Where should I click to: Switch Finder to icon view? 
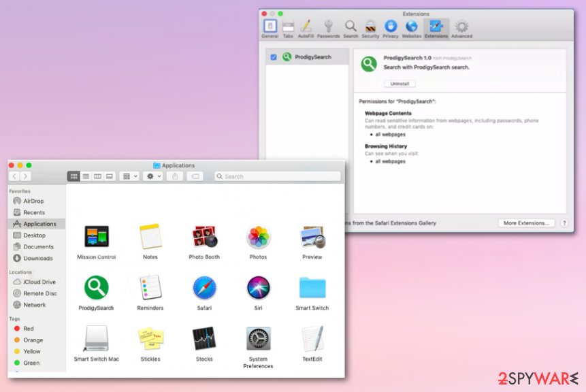coord(74,176)
